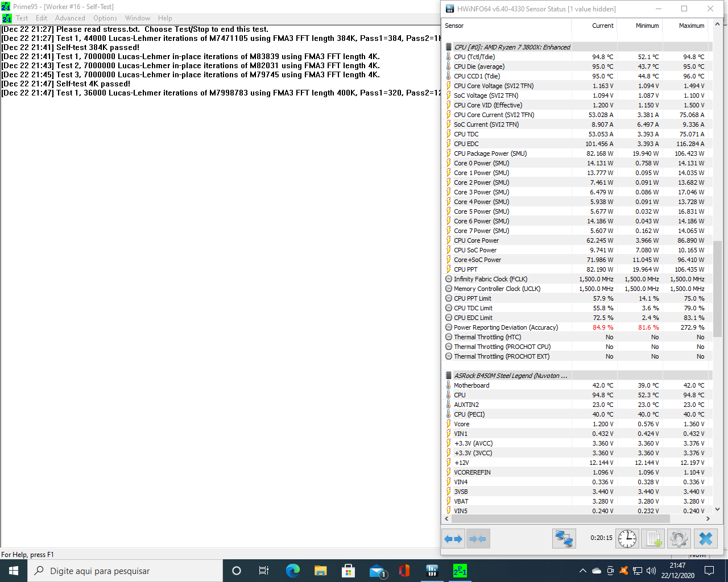Open the remote sensor monitoring network icon
Screen dimensions: 728x582
coord(564,539)
